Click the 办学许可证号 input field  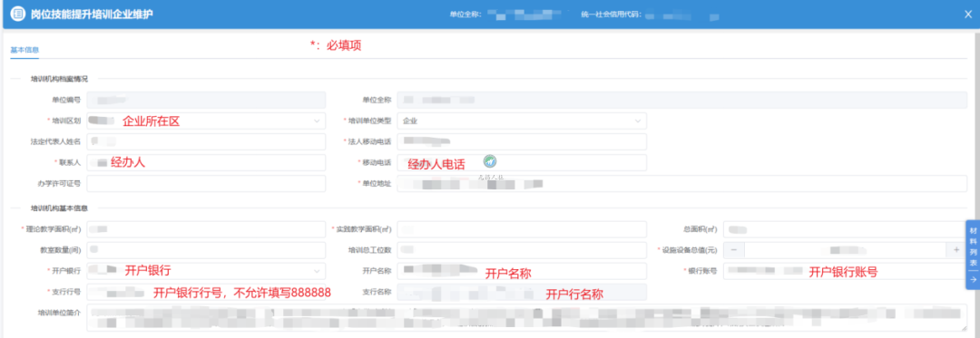click(206, 183)
